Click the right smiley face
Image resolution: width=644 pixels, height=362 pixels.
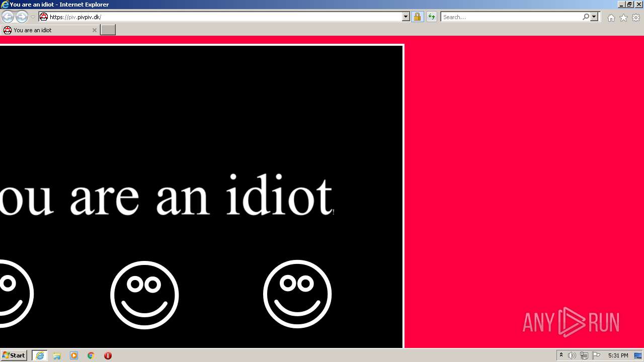pyautogui.click(x=297, y=294)
